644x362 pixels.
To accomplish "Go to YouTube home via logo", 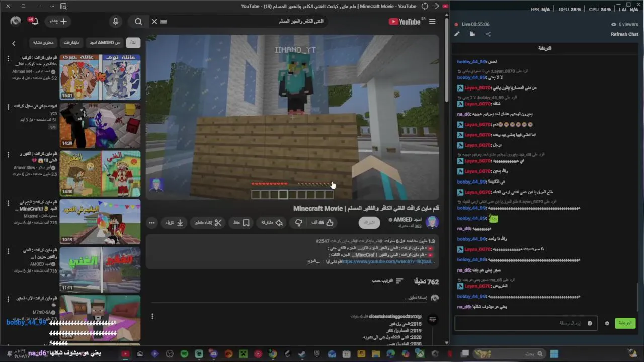I will point(405,22).
